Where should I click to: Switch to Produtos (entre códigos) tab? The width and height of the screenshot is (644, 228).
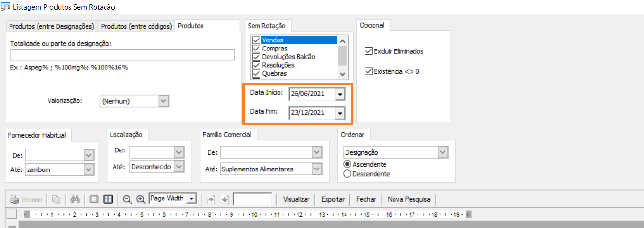coord(136,26)
